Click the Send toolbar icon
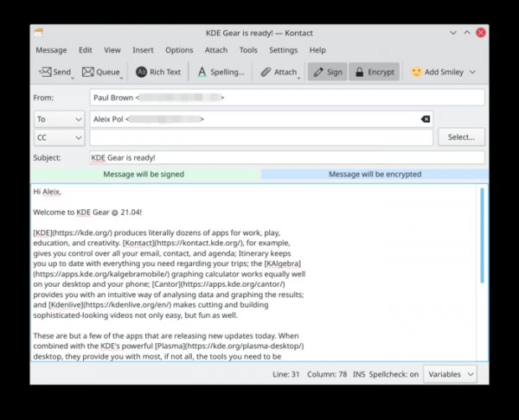This screenshot has width=519, height=420. pyautogui.click(x=44, y=72)
